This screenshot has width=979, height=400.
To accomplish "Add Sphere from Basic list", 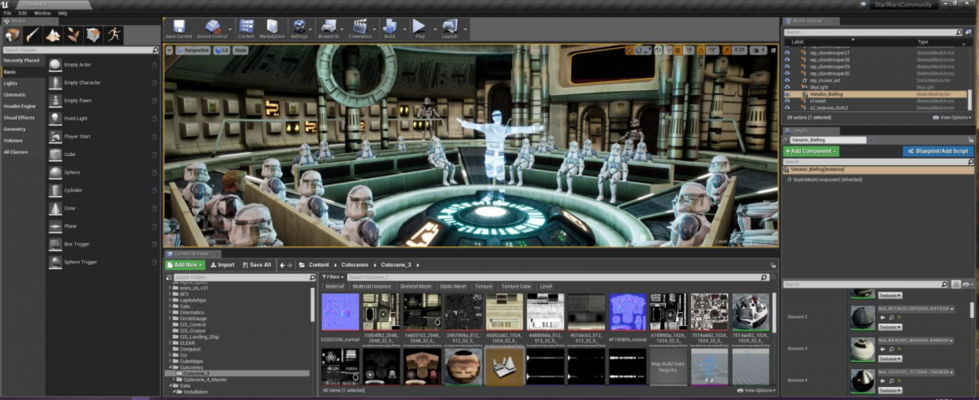I will pos(103,172).
